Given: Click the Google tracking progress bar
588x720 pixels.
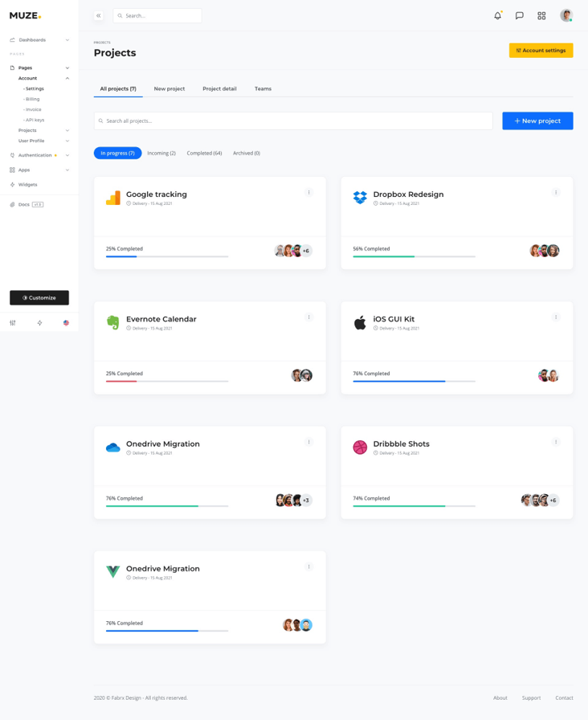Looking at the screenshot, I should [x=167, y=256].
